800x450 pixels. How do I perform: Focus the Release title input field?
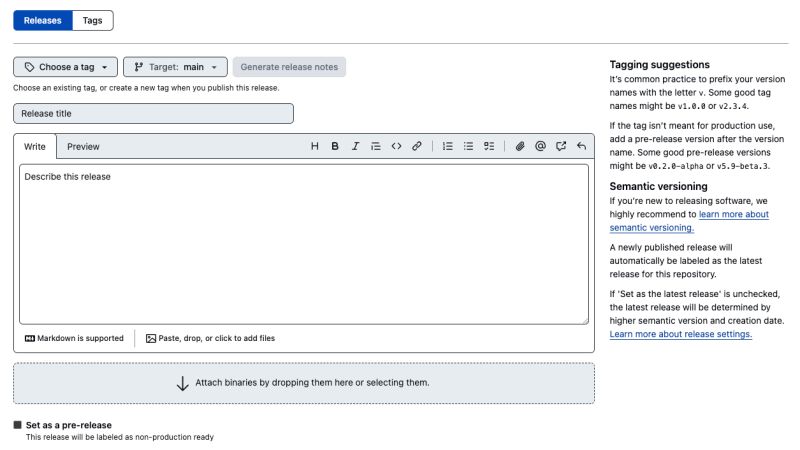point(154,113)
